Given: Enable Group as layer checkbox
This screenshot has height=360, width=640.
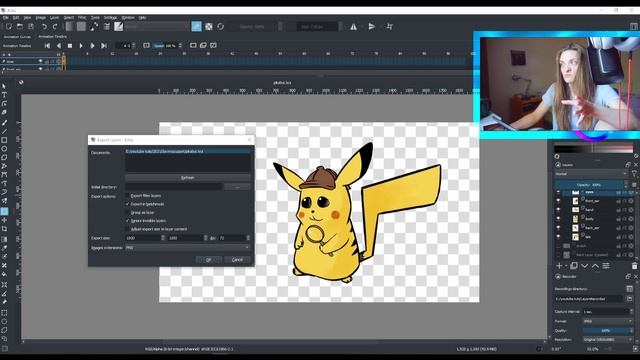Looking at the screenshot, I should pyautogui.click(x=128, y=213).
